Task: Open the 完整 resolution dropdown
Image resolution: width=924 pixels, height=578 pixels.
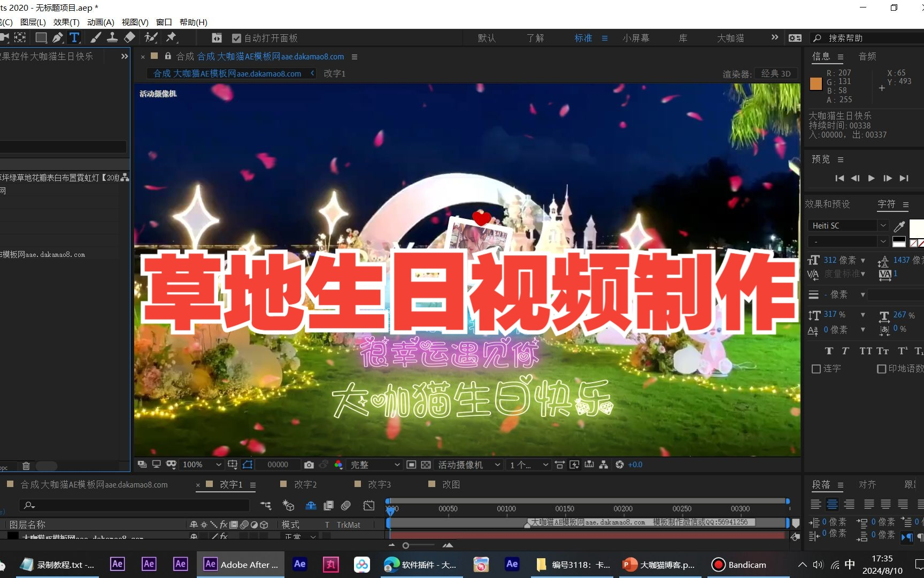Action: point(375,465)
